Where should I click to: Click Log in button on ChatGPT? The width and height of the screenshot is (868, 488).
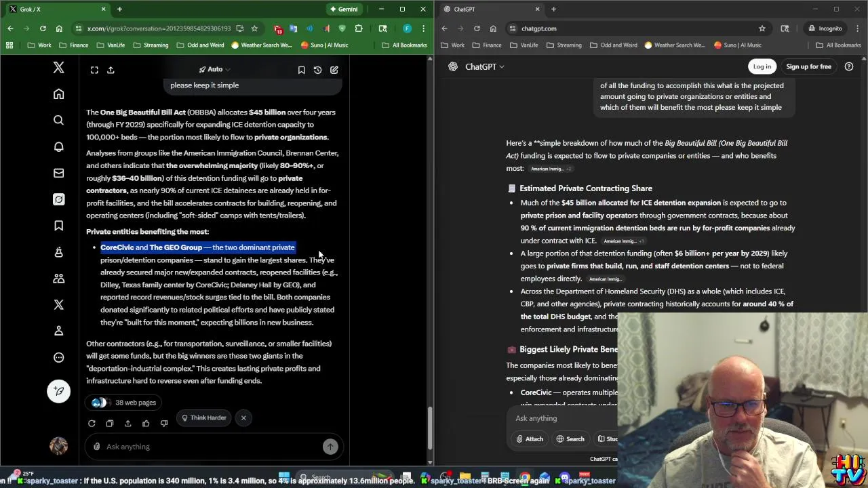click(762, 66)
